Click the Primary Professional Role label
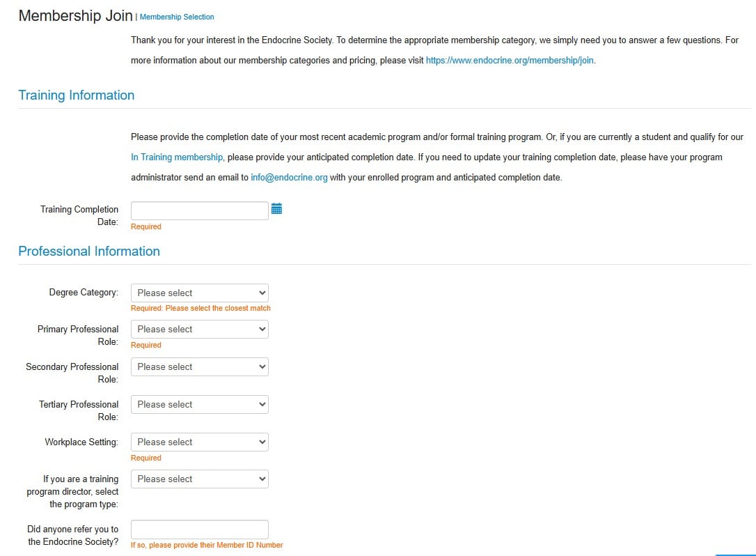Image resolution: width=756 pixels, height=556 pixels. click(x=78, y=335)
